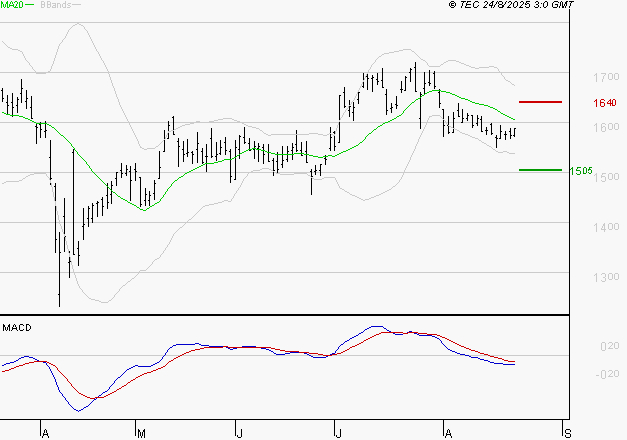627x440 pixels.
Task: Click the MA20 legend label
Action: pos(12,5)
